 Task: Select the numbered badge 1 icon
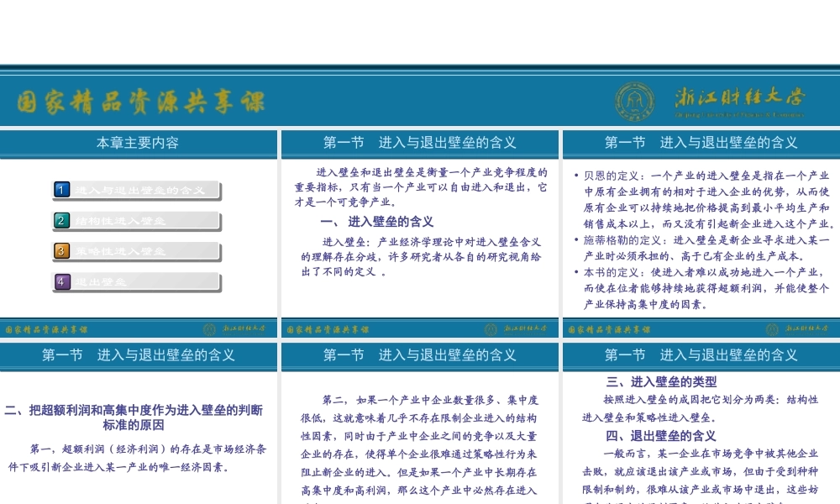click(x=61, y=189)
